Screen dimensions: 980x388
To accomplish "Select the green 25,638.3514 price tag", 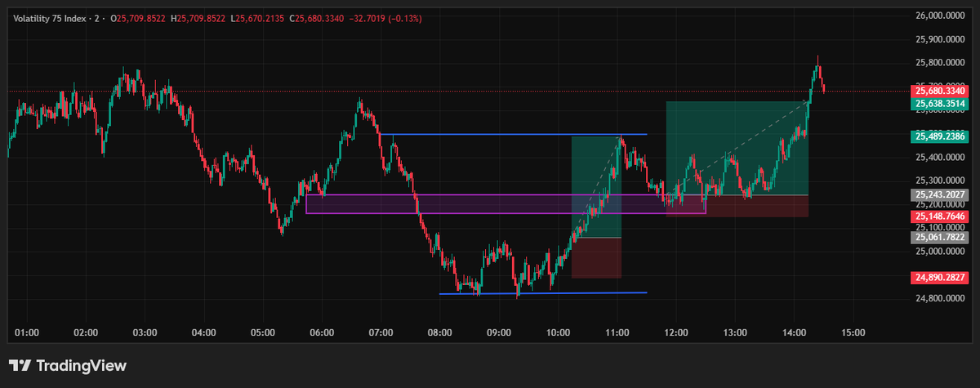I will [x=941, y=103].
